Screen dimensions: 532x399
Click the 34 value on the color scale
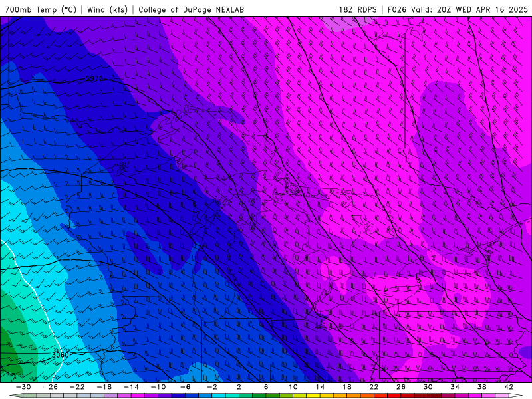[455, 387]
